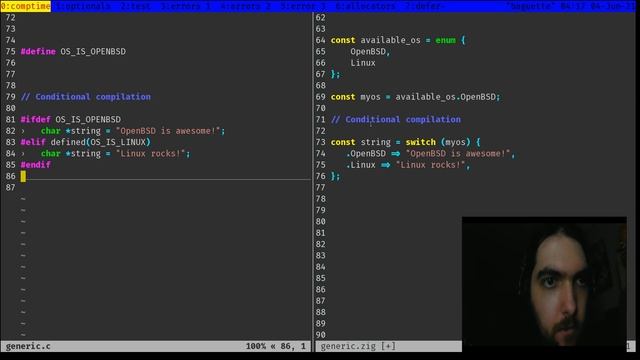The height and width of the screenshot is (360, 640).
Task: Click the closing '};' on line 67
Action: 335,74
